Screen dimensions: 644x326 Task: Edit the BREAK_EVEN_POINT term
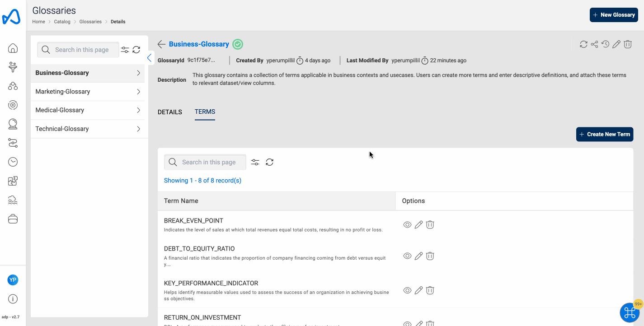tap(418, 224)
